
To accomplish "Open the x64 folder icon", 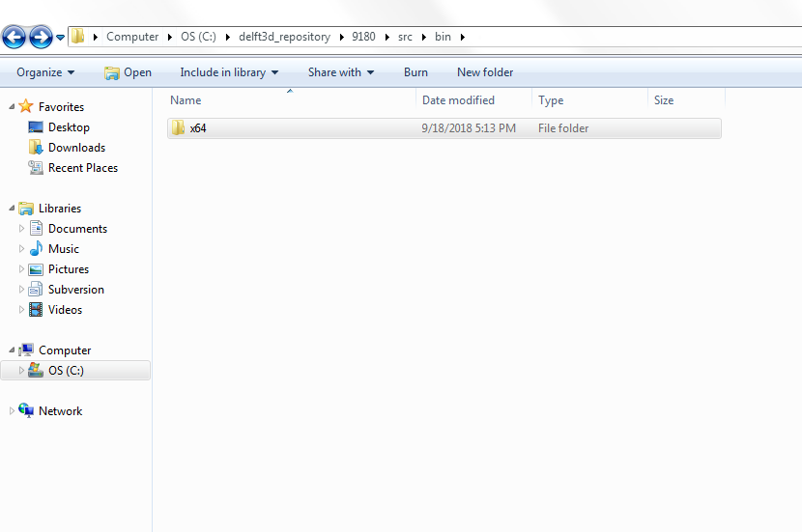I will pos(177,128).
